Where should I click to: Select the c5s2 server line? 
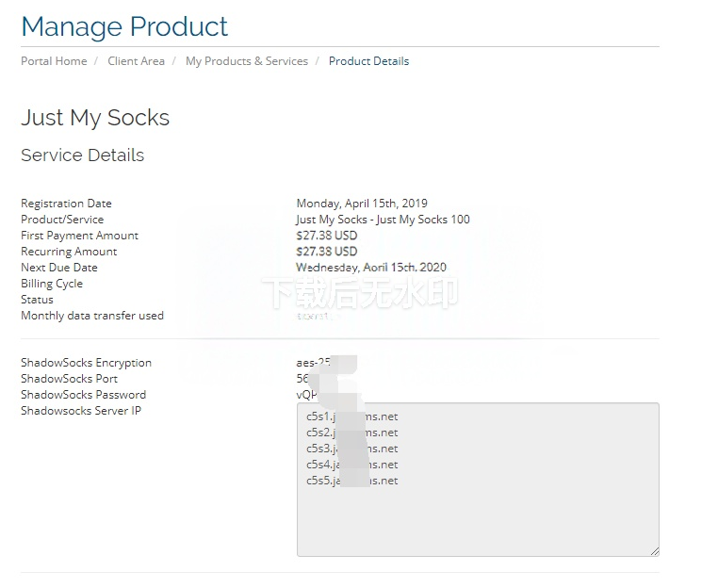pyautogui.click(x=352, y=433)
